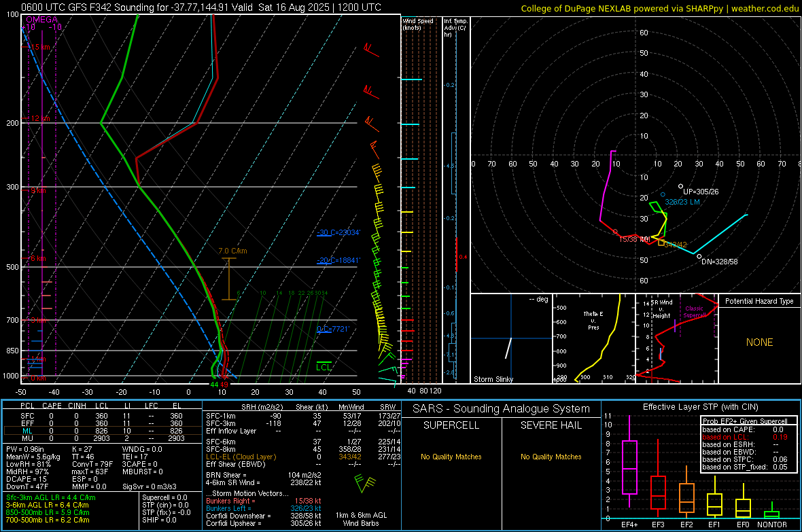Click the Potential Hazard Type header
802x532 pixels.
[759, 301]
